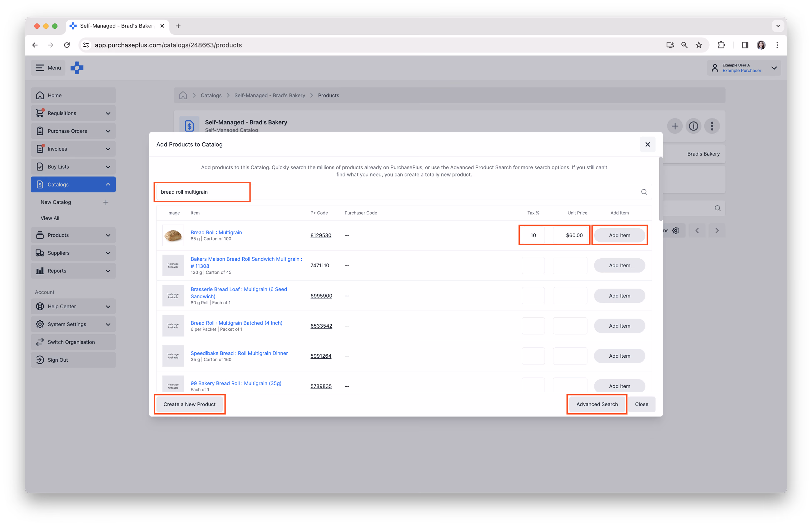Click the browser zoom magnifier icon
The image size is (812, 526).
[684, 45]
